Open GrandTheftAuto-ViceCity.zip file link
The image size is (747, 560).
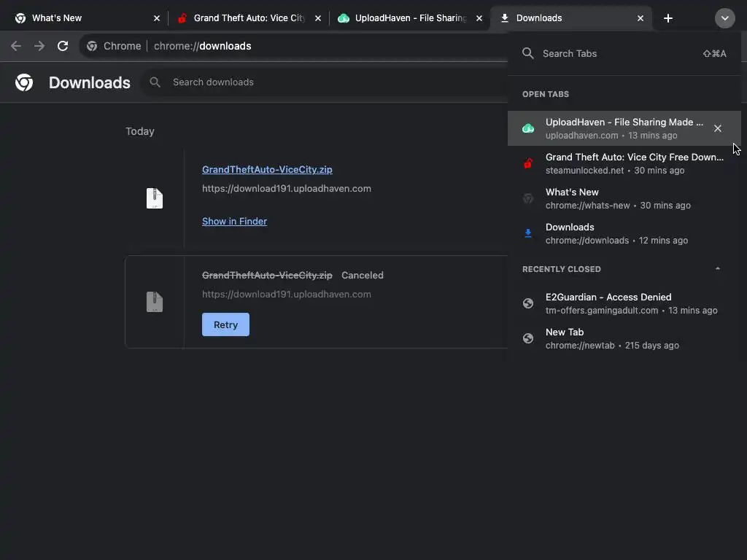(267, 169)
